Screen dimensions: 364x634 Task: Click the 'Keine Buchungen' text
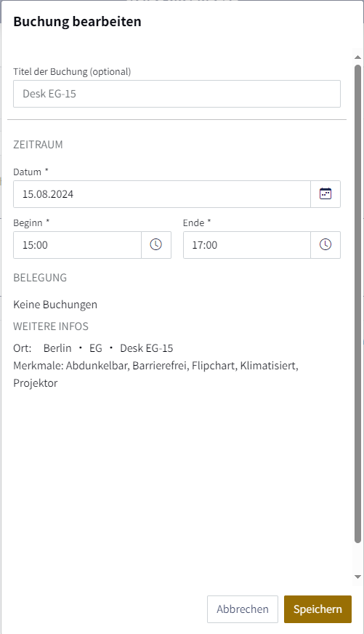[55, 305]
